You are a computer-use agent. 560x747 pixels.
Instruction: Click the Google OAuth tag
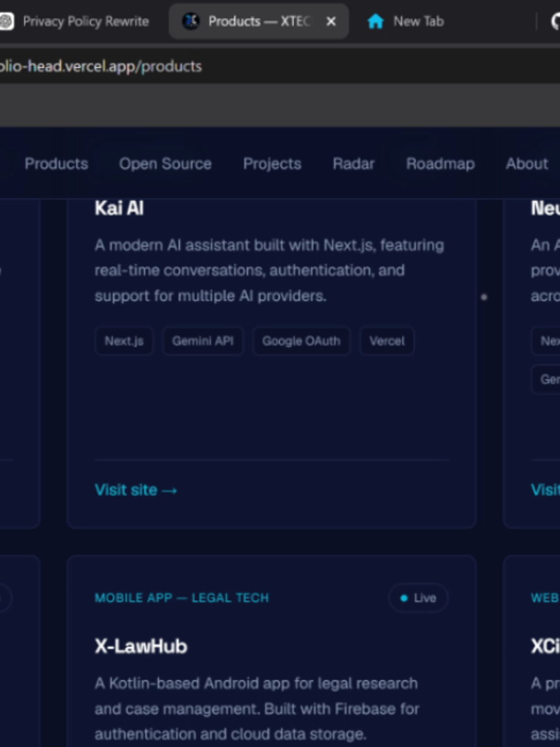(x=301, y=341)
